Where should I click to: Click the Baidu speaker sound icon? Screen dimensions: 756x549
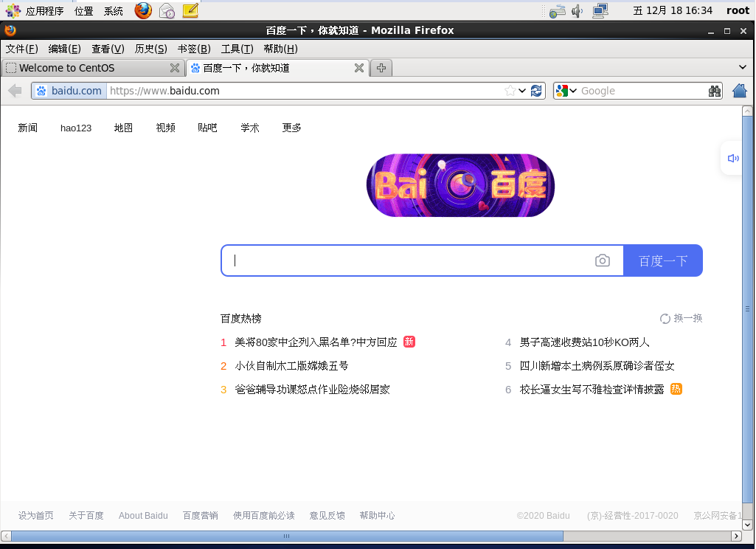point(733,158)
